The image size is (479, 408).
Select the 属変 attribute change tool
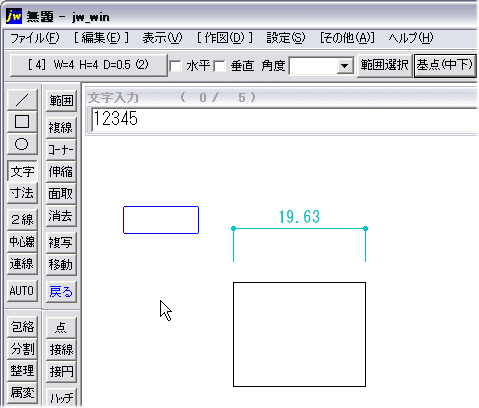coord(22,393)
